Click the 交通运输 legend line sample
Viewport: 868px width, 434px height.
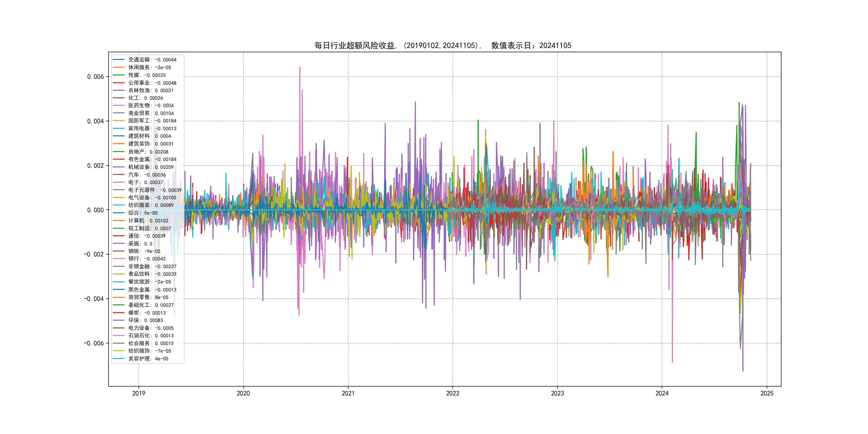click(119, 60)
